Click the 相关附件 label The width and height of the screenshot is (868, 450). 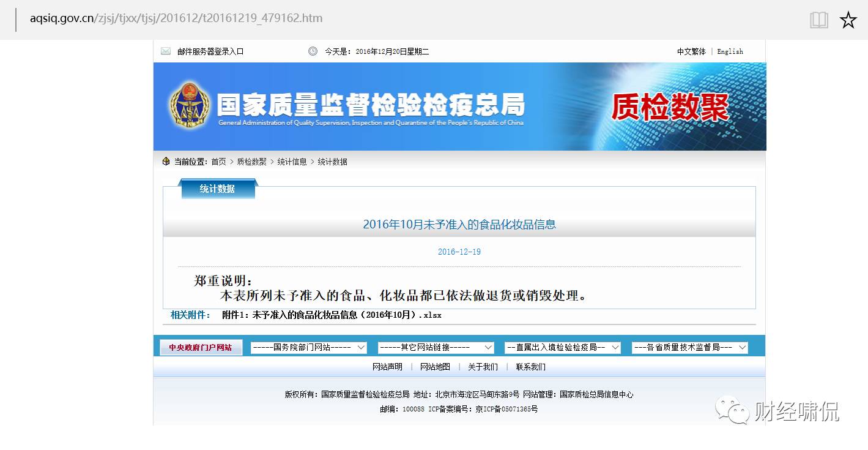click(190, 315)
